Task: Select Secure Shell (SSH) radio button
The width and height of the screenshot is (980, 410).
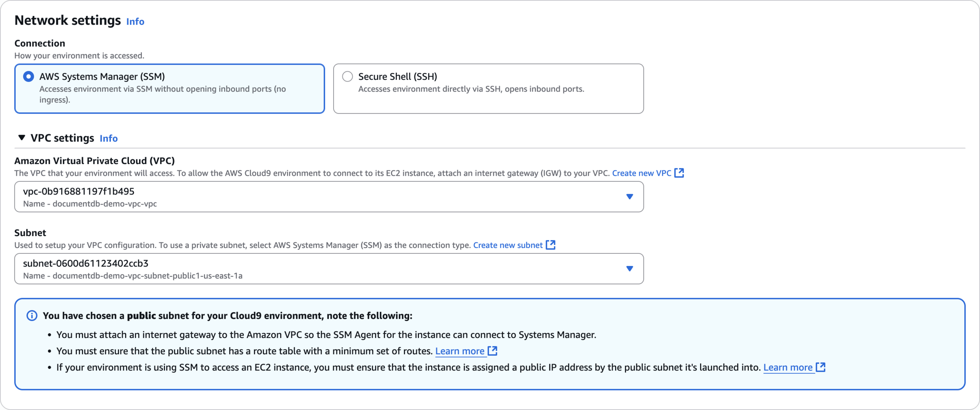Action: click(347, 76)
